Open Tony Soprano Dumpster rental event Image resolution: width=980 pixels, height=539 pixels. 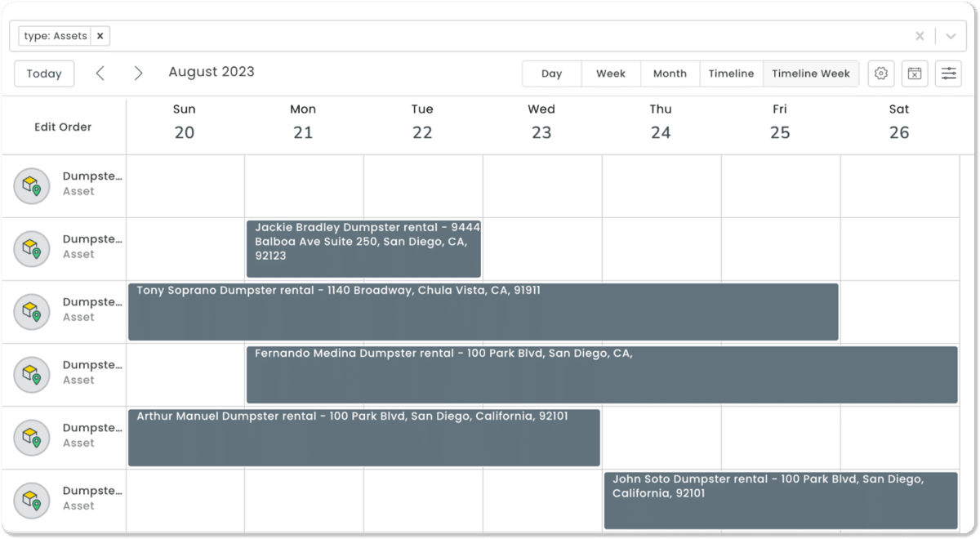pyautogui.click(x=483, y=311)
